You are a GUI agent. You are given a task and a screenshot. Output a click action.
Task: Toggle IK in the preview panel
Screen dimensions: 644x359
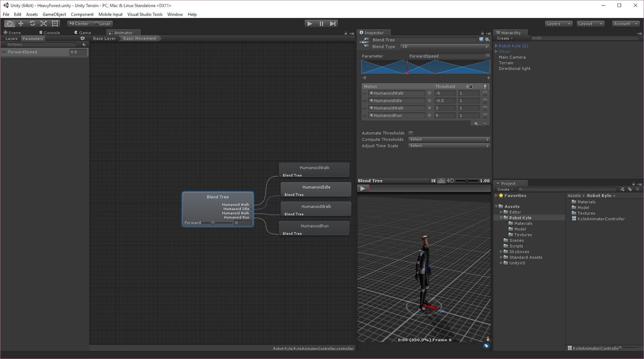click(x=433, y=181)
